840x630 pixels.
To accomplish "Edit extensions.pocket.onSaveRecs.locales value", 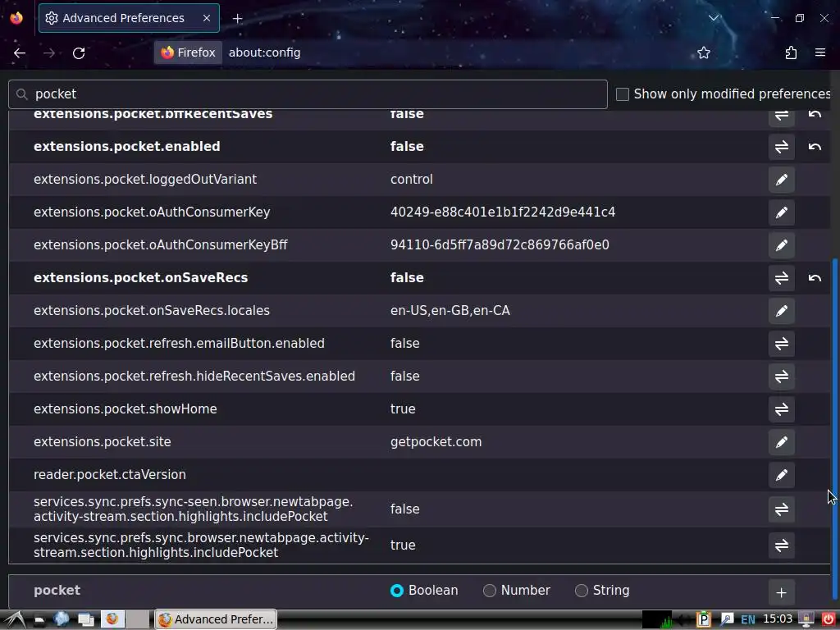I will coord(781,311).
